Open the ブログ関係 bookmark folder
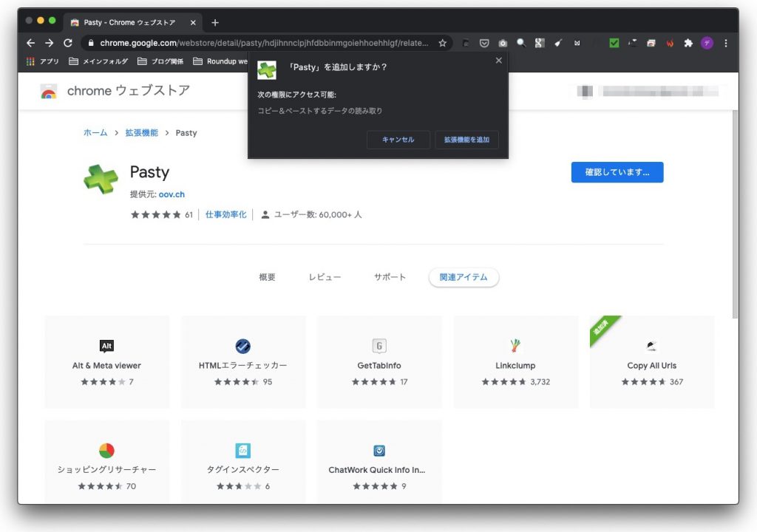 coord(160,61)
